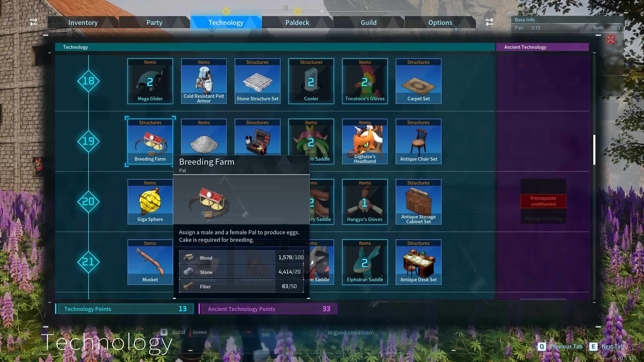This screenshot has width=644, height=362.
Task: Switch to the Paldeck tab
Action: click(297, 22)
